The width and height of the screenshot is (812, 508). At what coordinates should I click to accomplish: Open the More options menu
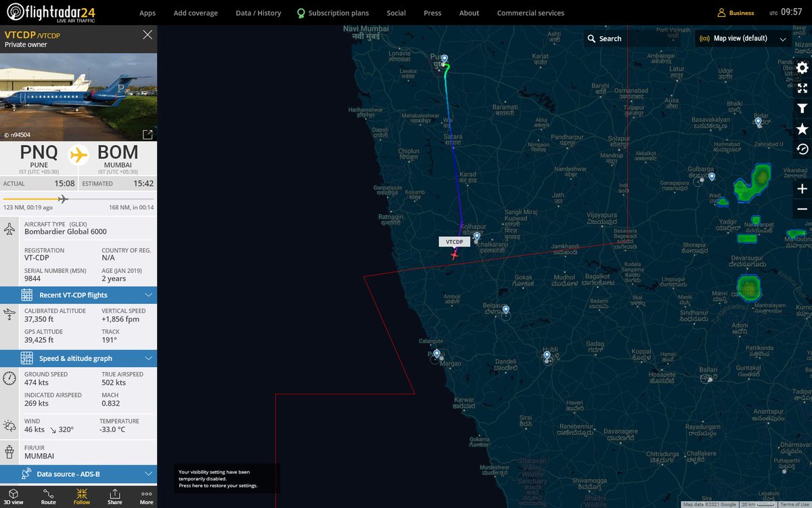pos(146,496)
